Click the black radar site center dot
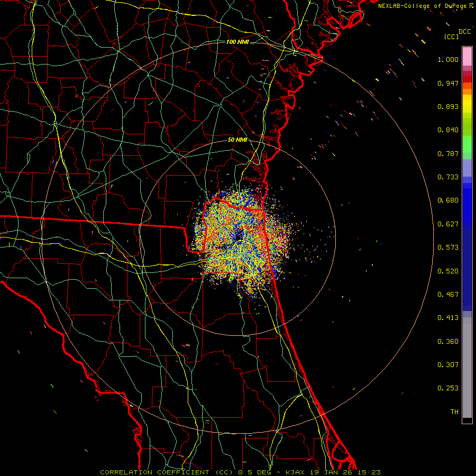Viewport: 476px width, 476px height. pos(239,237)
